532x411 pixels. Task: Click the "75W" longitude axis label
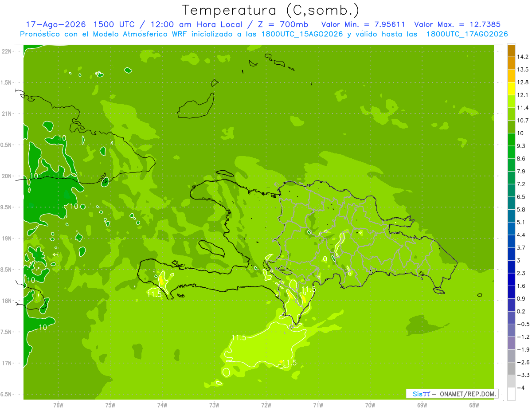(110, 405)
